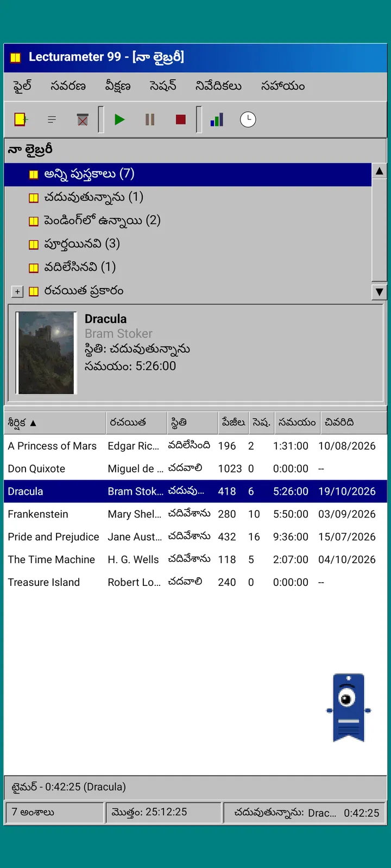Viewport: 391px width, 868px height.
Task: Open the సహాయం menu
Action: [282, 86]
